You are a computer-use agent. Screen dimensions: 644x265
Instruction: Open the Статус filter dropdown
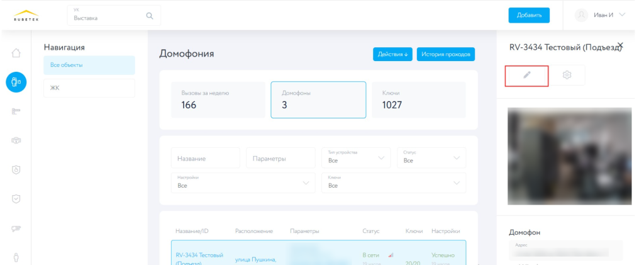point(431,158)
